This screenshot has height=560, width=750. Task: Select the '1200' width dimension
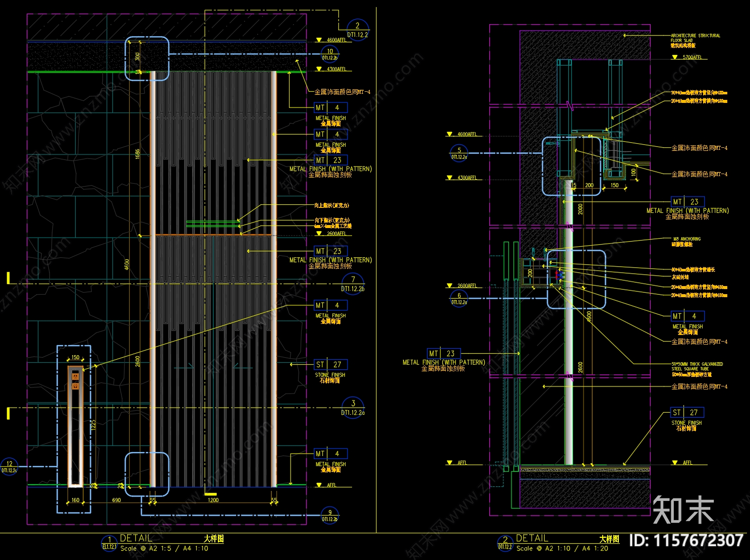pyautogui.click(x=213, y=500)
